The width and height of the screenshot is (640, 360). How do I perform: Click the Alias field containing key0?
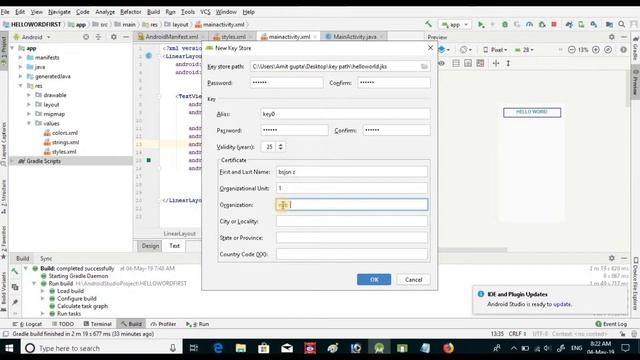(345, 114)
